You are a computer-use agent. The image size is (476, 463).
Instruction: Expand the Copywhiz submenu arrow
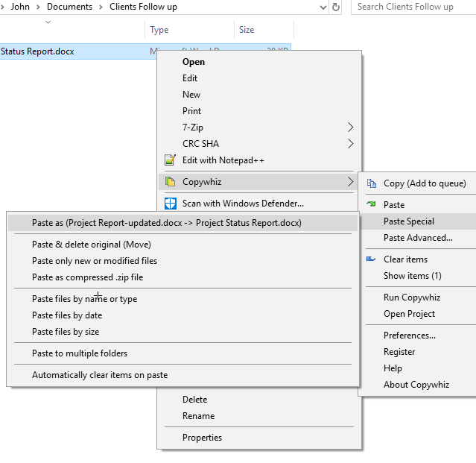[350, 182]
